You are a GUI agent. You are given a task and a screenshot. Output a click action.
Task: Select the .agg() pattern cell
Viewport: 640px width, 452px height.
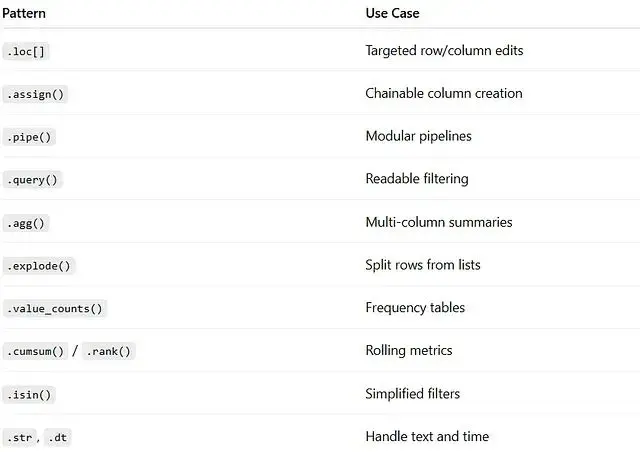tap(26, 223)
